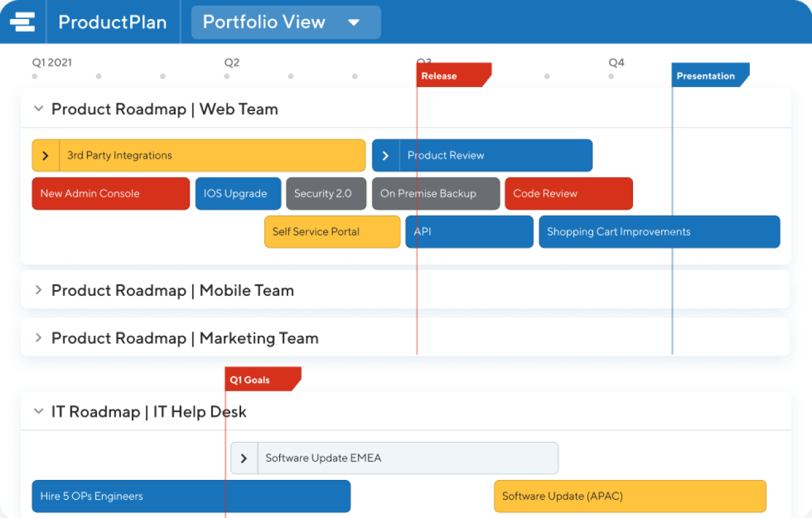Click the Release milestone flag
Viewport: 812px width, 518px height.
coord(447,75)
